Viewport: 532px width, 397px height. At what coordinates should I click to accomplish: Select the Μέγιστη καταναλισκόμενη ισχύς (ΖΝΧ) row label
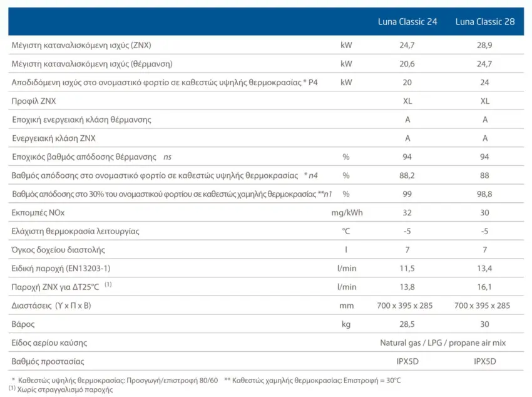tap(81, 45)
